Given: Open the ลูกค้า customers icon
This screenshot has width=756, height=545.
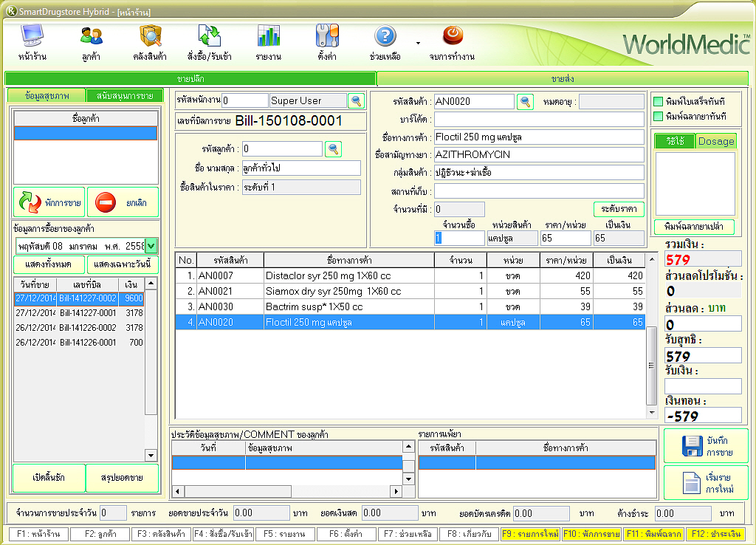Looking at the screenshot, I should point(91,37).
